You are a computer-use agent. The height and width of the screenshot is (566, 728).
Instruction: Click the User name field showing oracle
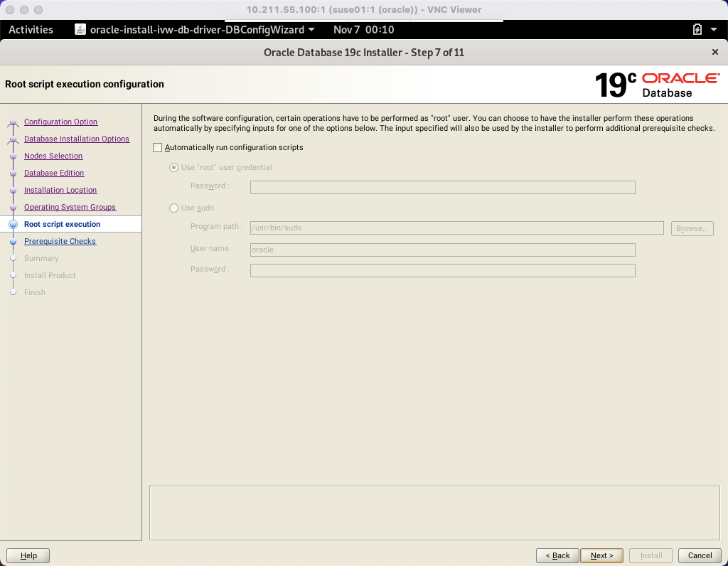pos(442,250)
